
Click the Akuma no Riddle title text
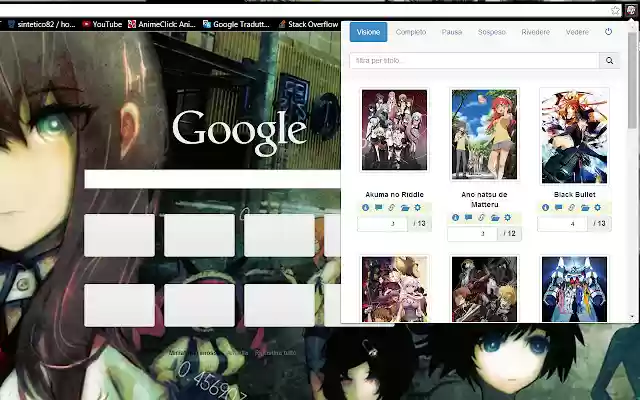[x=394, y=195]
